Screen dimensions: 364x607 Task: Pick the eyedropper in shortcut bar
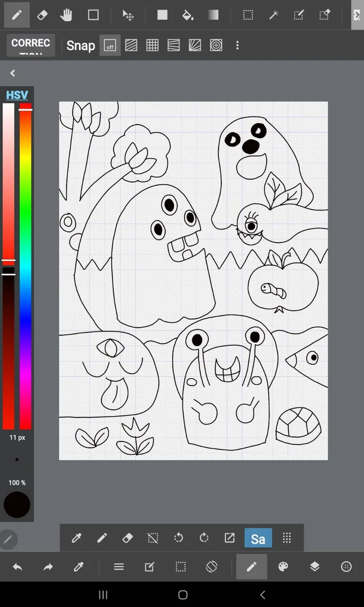(76, 538)
